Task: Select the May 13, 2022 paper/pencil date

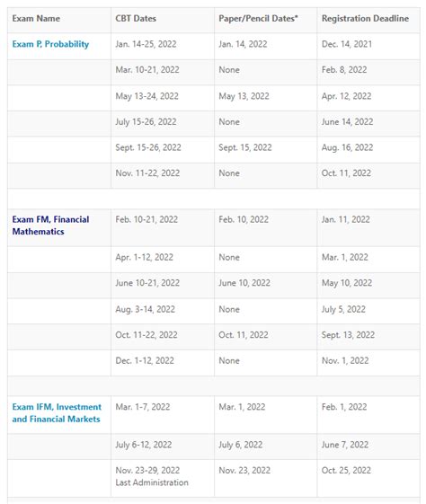Action: pyautogui.click(x=244, y=96)
